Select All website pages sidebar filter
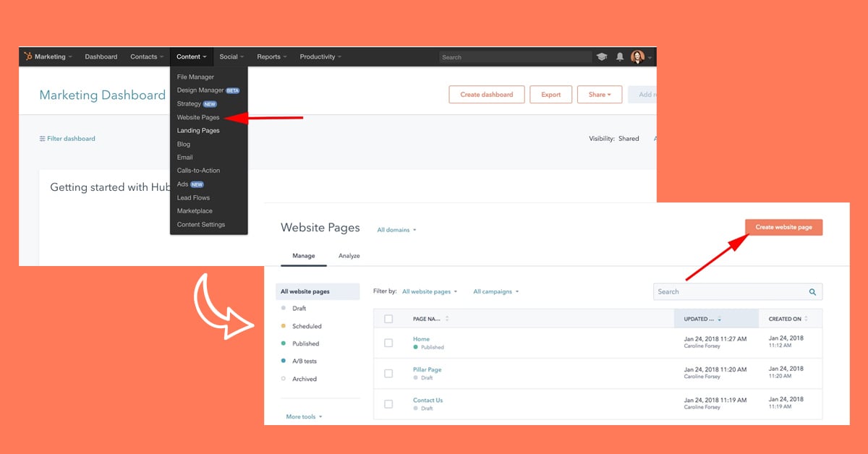The height and width of the screenshot is (454, 868). click(318, 291)
